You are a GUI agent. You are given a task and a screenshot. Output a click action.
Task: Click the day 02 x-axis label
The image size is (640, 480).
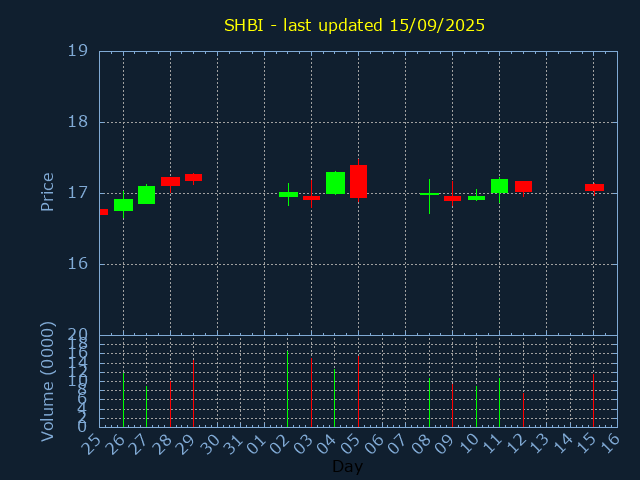pos(279,444)
